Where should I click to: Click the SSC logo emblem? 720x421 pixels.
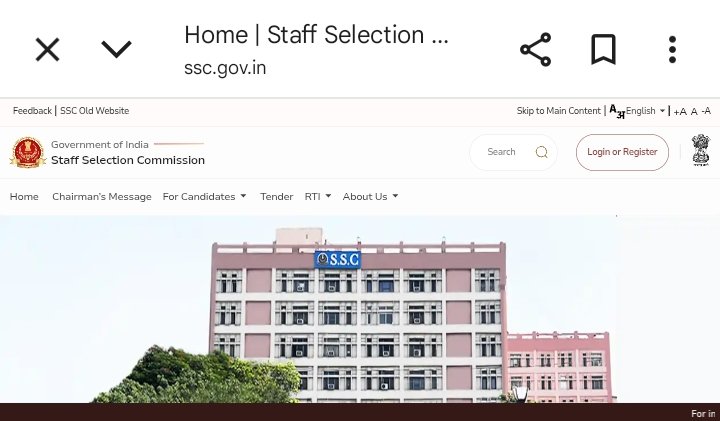28,152
